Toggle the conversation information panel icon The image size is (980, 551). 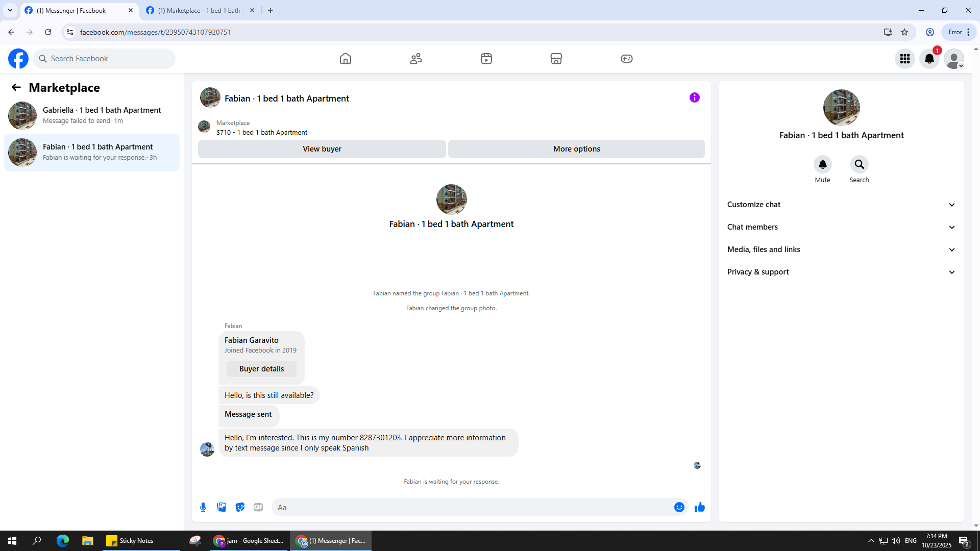point(694,97)
